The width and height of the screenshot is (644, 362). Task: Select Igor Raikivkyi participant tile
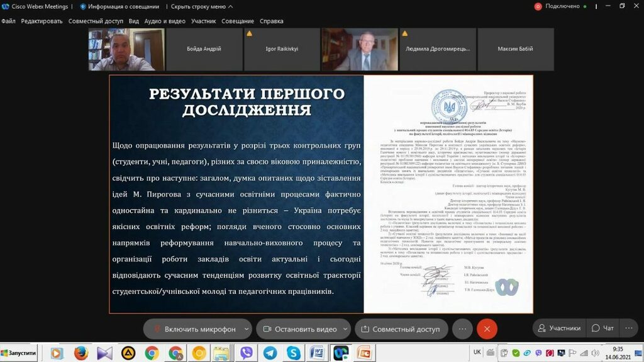[x=278, y=49]
